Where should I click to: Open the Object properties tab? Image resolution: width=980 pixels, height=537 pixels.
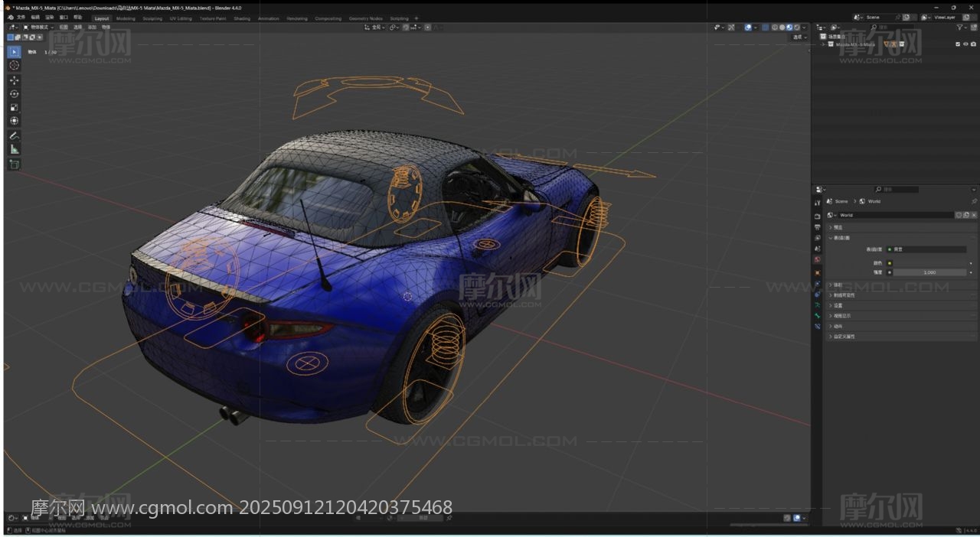coord(818,273)
